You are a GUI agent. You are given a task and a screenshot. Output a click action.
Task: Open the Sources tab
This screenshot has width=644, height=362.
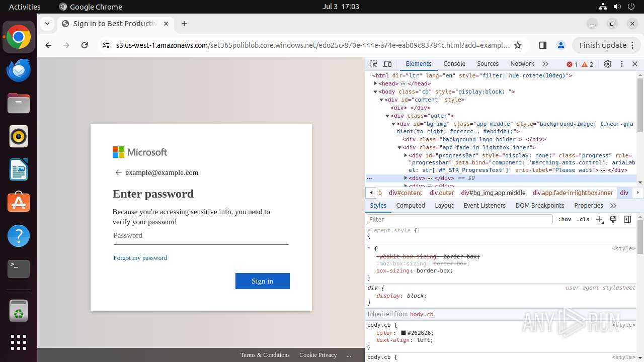(x=488, y=64)
